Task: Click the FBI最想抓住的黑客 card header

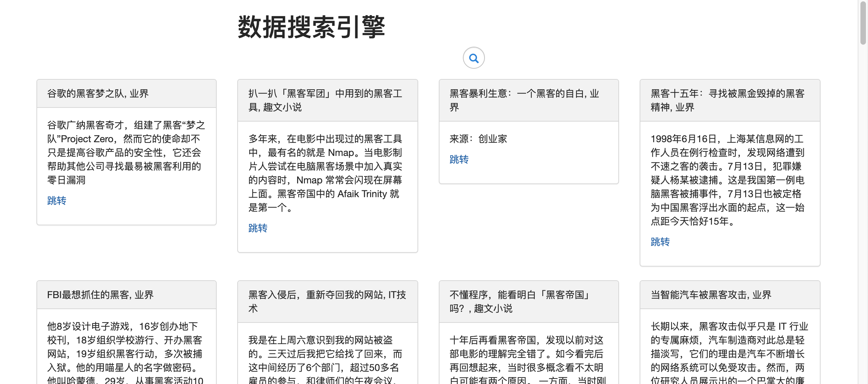Action: point(100,295)
